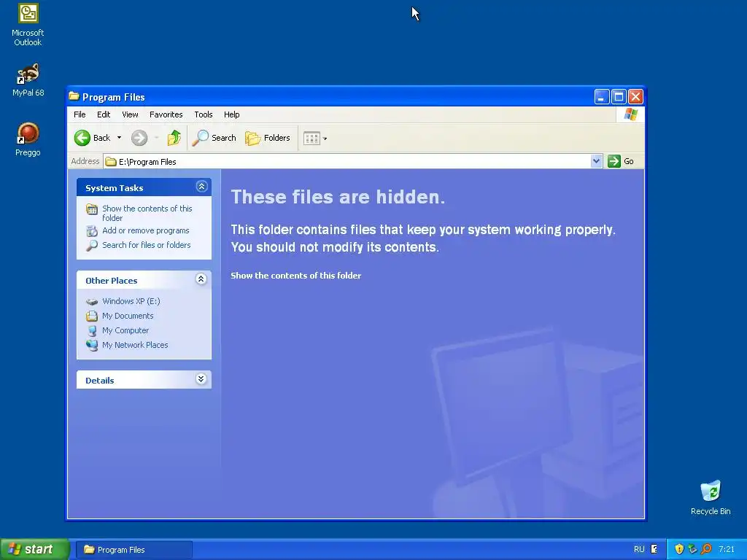Click the magnifier tray icon

pyautogui.click(x=706, y=549)
